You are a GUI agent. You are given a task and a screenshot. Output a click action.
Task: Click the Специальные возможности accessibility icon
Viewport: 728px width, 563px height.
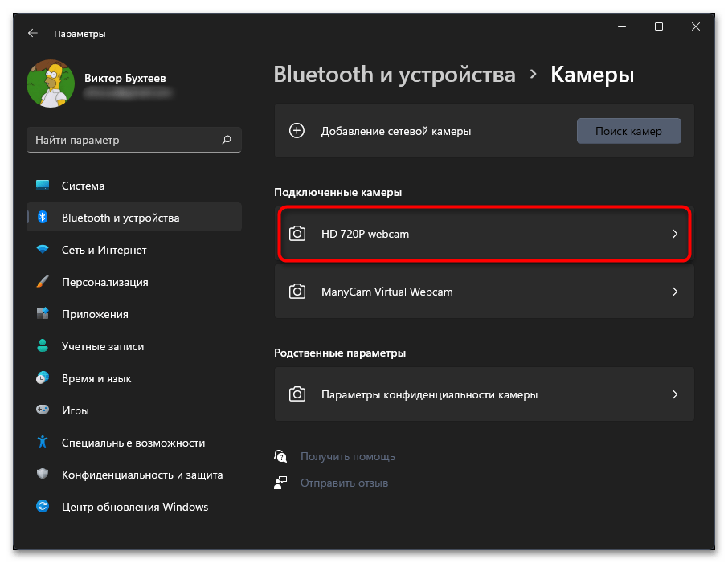click(43, 443)
